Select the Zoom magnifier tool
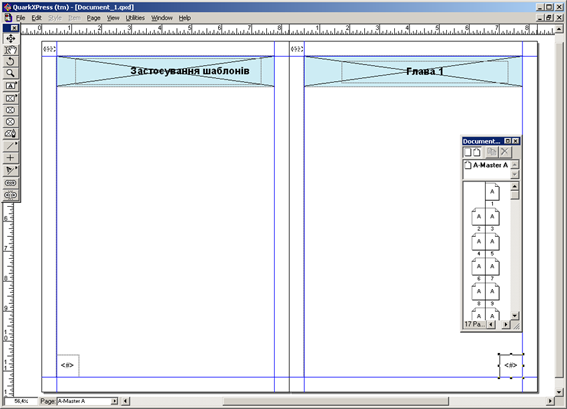 [x=10, y=73]
